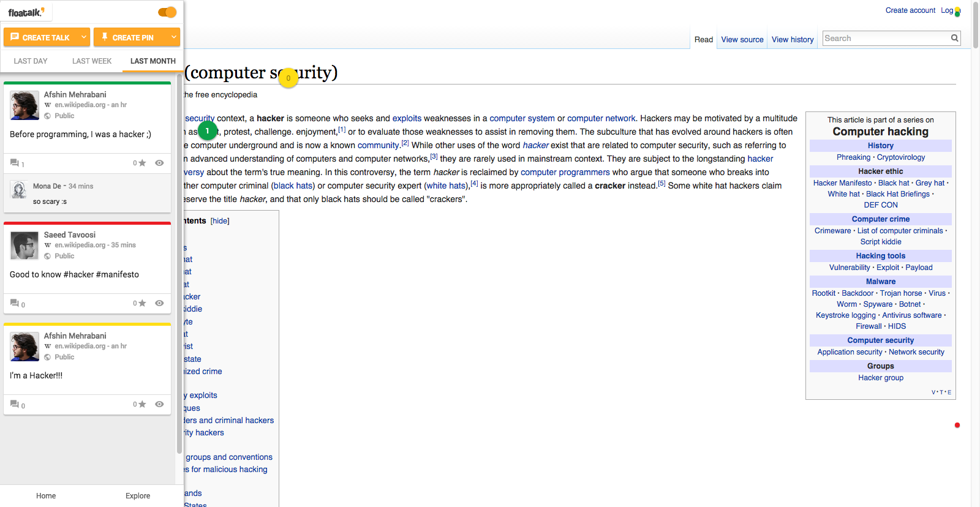Click the Black Hat Briefings link
The image size is (980, 507).
pyautogui.click(x=898, y=194)
